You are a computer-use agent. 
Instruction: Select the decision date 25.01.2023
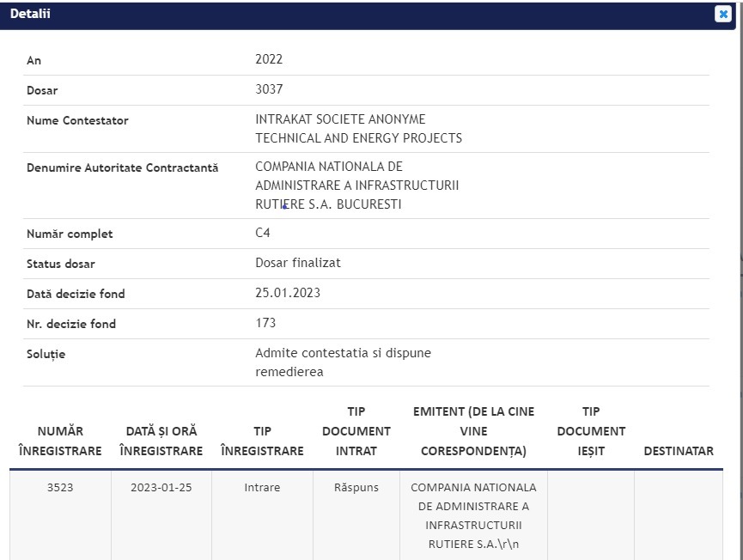coord(288,293)
